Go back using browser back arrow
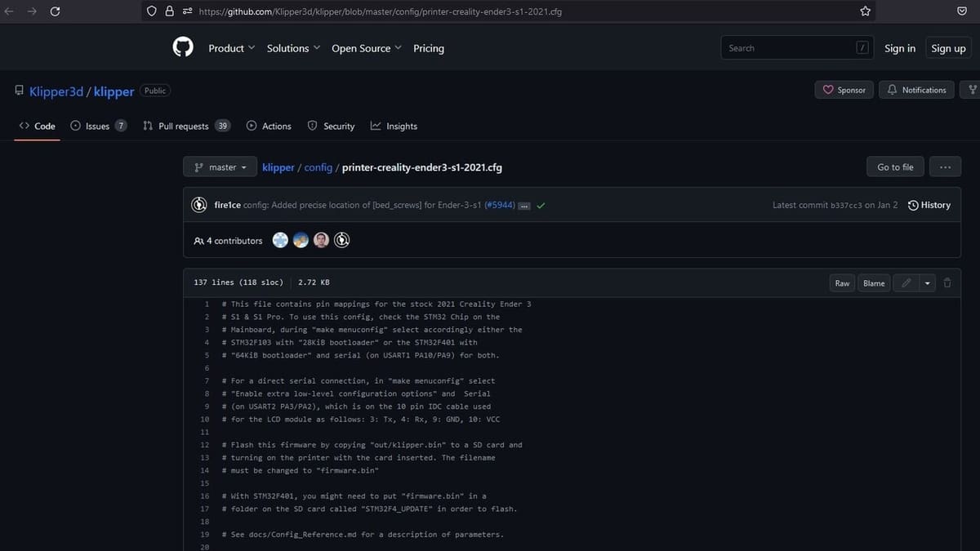 9,11
